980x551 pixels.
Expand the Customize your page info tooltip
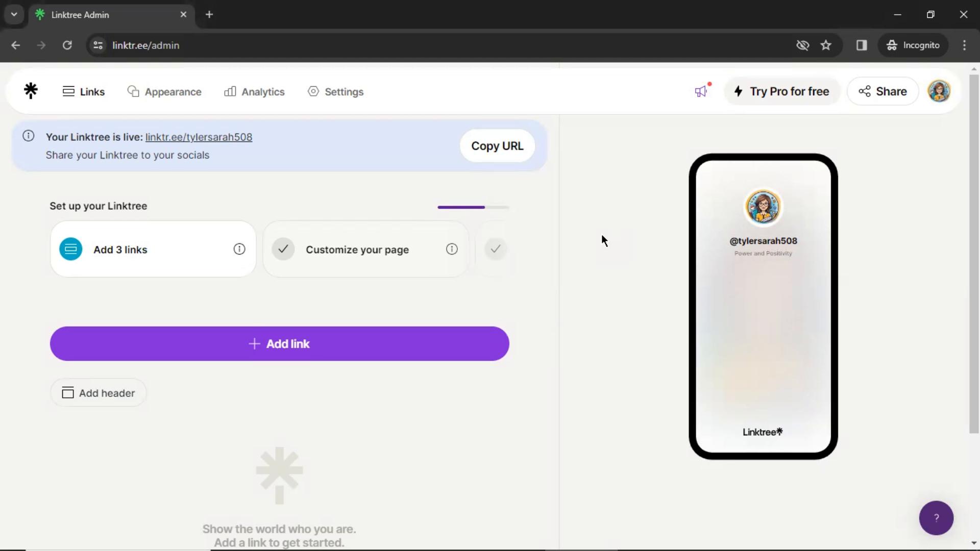click(x=451, y=249)
